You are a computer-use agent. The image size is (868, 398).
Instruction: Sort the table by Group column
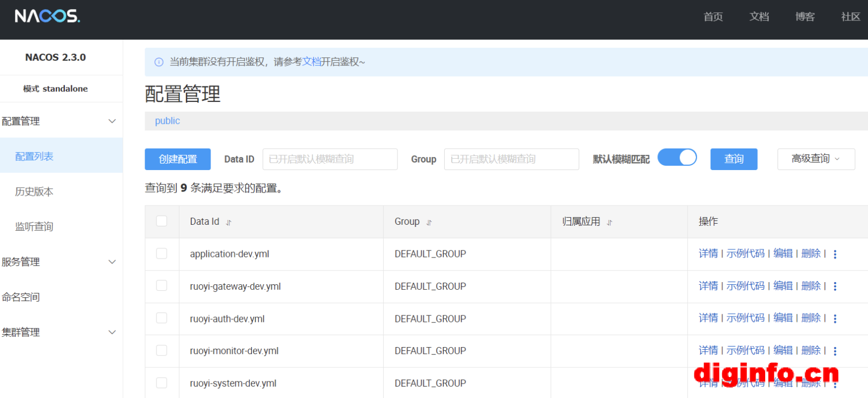[x=429, y=223]
